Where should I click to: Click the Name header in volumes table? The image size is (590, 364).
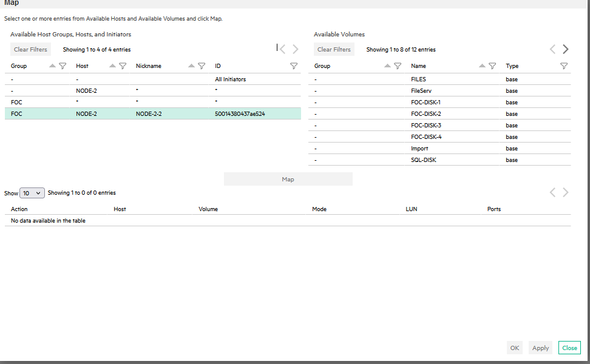pyautogui.click(x=418, y=66)
